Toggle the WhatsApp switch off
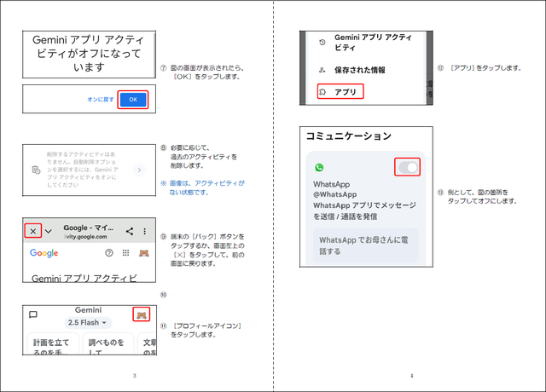This screenshot has height=392, width=546. [408, 167]
